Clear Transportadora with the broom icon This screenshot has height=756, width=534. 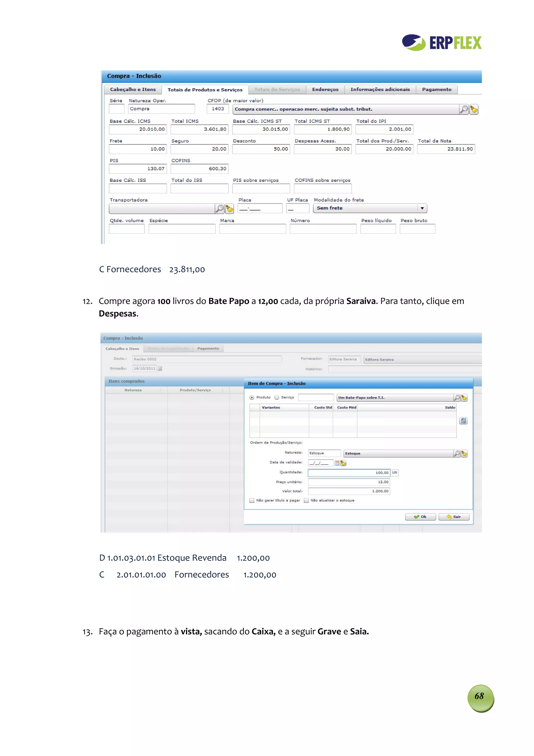click(229, 209)
